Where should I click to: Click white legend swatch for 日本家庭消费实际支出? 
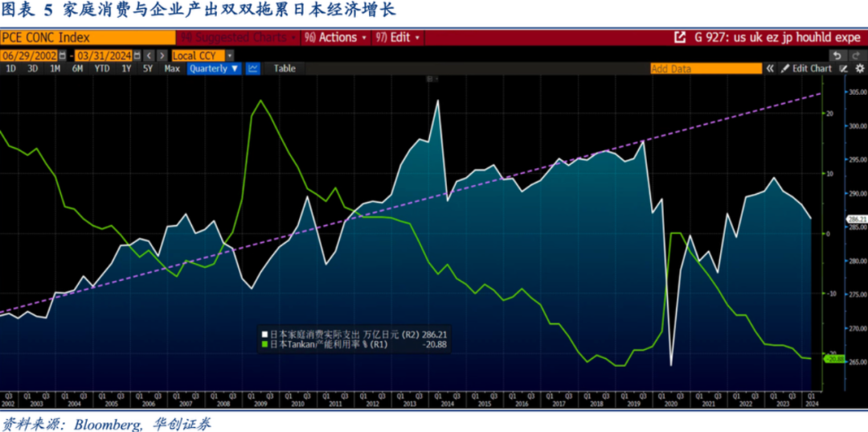point(264,335)
